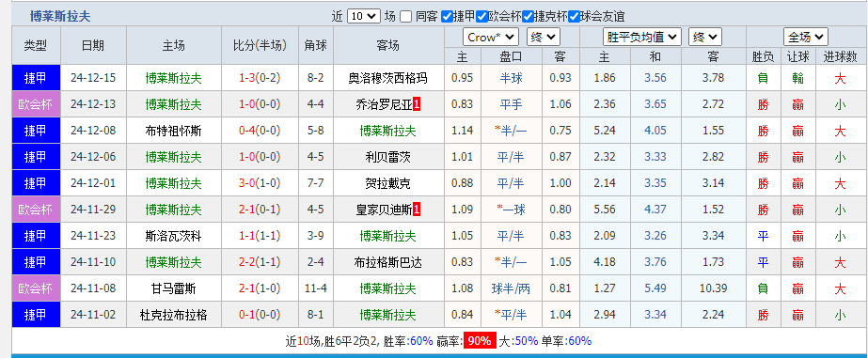Click the 大 50% value in the summary
Viewport: 868px width, 358px height.
527,341
